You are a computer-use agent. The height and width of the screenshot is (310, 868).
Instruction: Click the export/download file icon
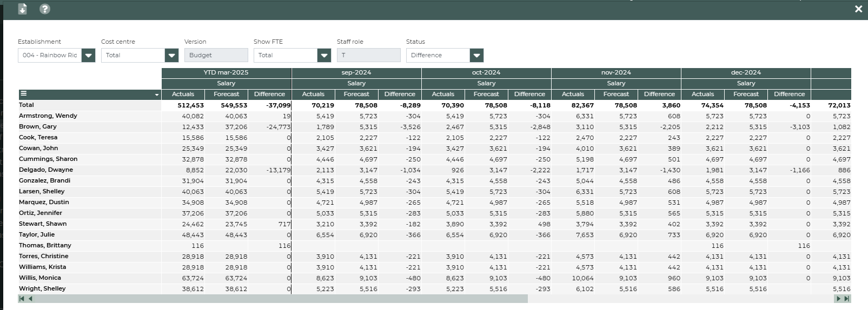point(22,9)
